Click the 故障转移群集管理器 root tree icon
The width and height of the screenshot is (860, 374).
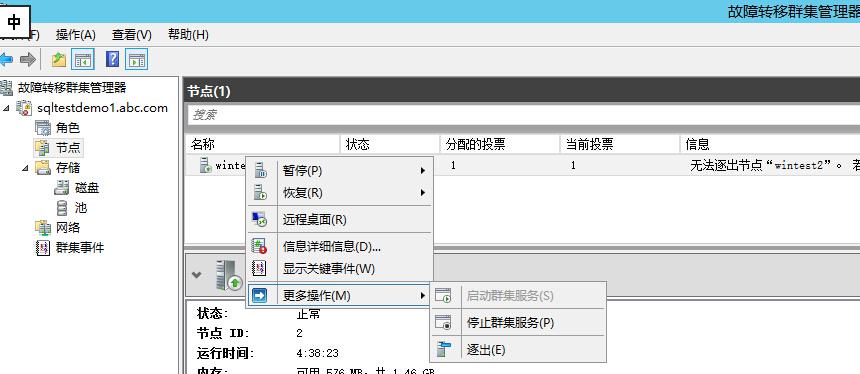[x=6, y=87]
